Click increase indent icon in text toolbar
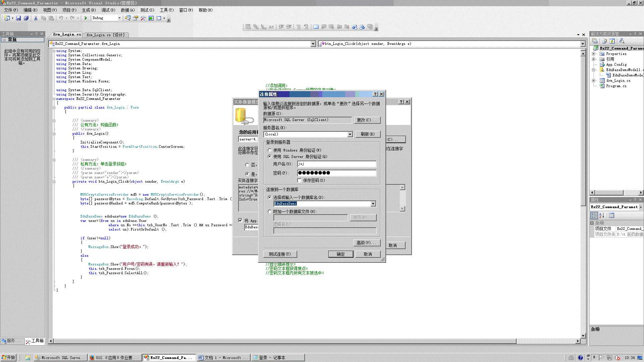Viewport: 644px width, 362px height. pos(289,27)
